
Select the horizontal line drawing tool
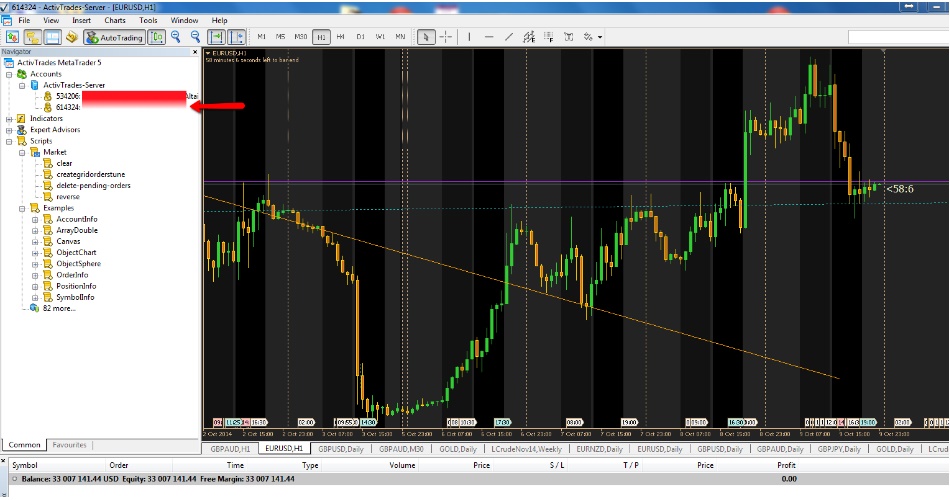coord(487,37)
